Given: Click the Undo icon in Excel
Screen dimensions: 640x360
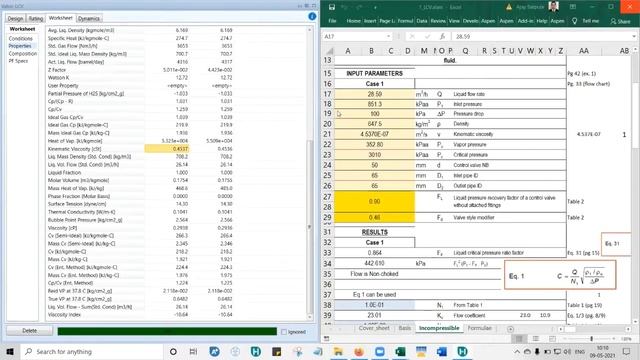Looking at the screenshot, I should coord(345,7).
